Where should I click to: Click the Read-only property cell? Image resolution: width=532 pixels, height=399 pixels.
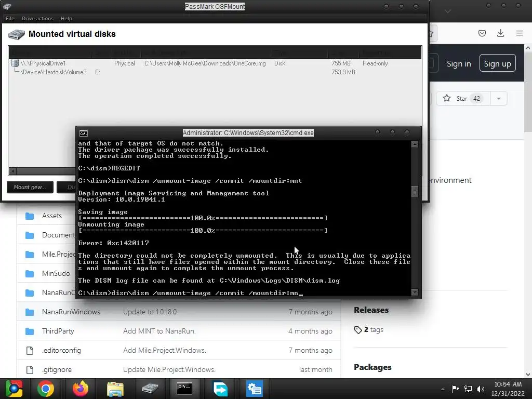point(375,63)
